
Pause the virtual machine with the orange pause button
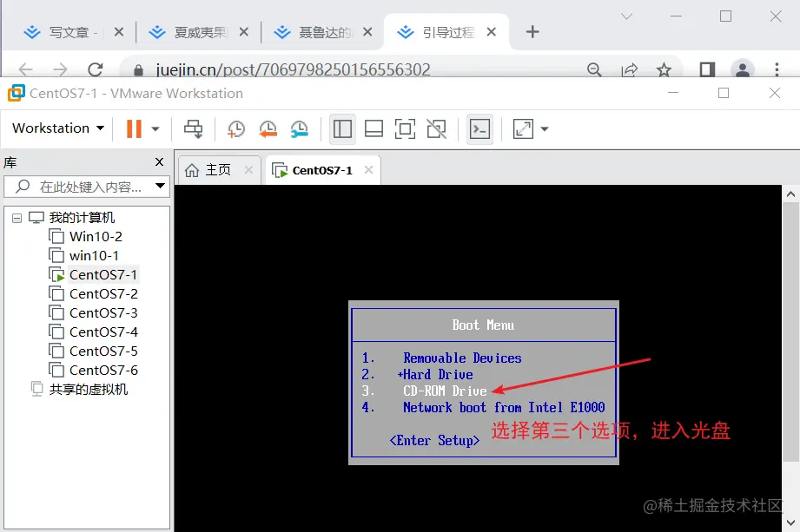[134, 128]
